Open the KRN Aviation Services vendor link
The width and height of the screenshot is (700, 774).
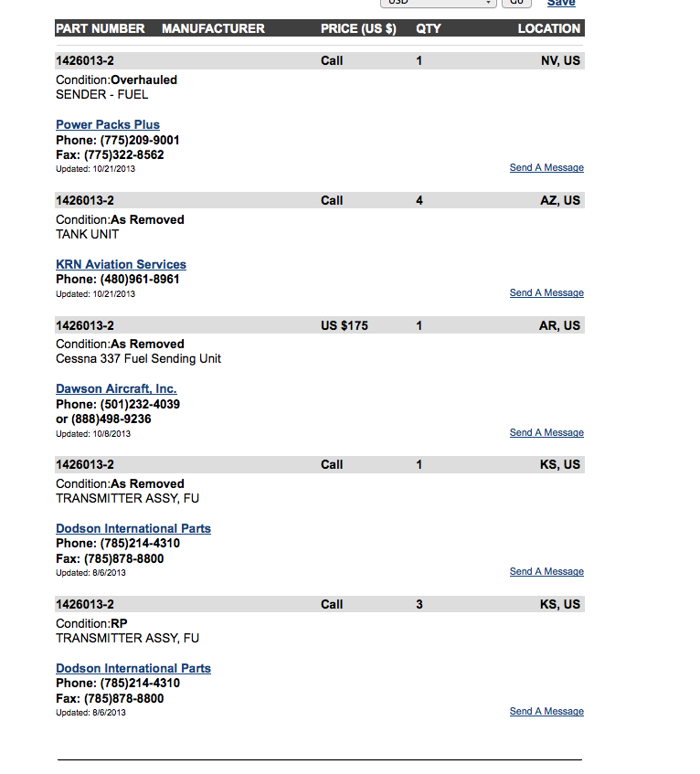tap(121, 264)
